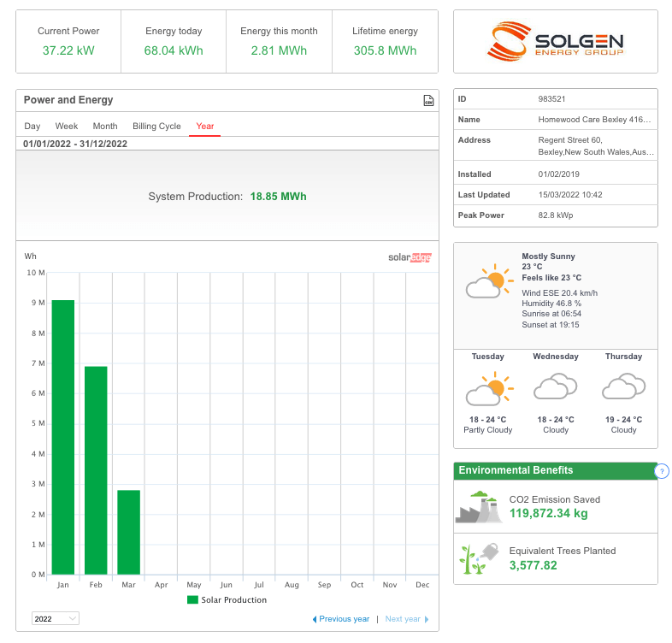Select the Month tab
672x643 pixels.
point(105,126)
